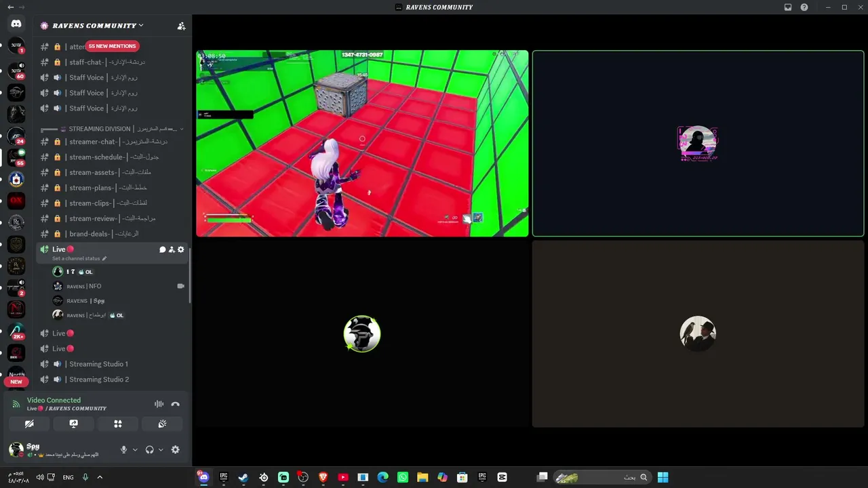This screenshot has width=868, height=488.
Task: Select the brown participant tile with hat avatar
Action: click(698, 333)
